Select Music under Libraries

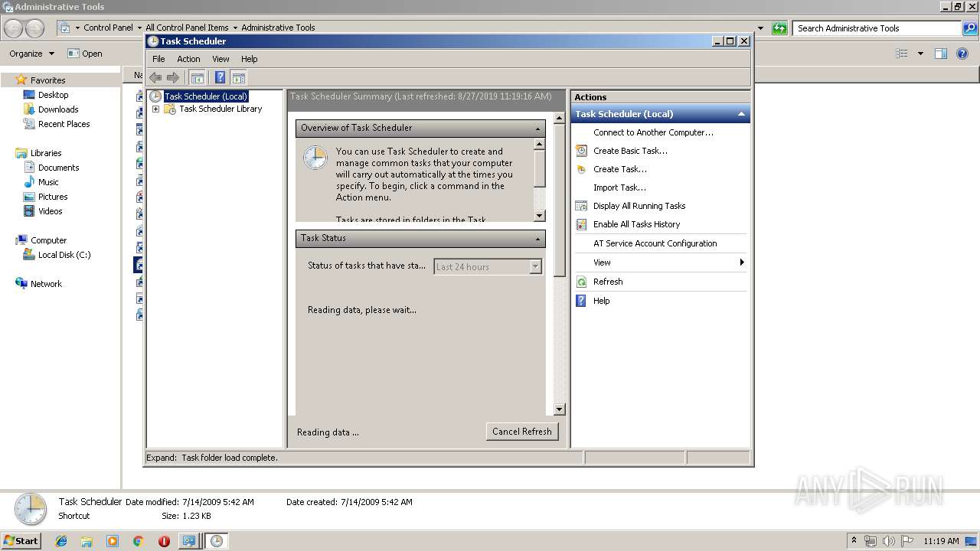pos(48,182)
